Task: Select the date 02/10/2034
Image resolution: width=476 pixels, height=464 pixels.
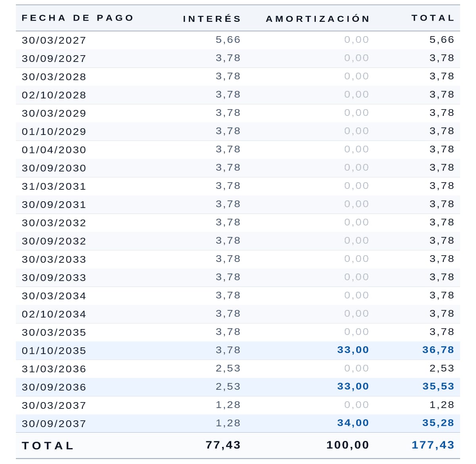Action: (54, 314)
